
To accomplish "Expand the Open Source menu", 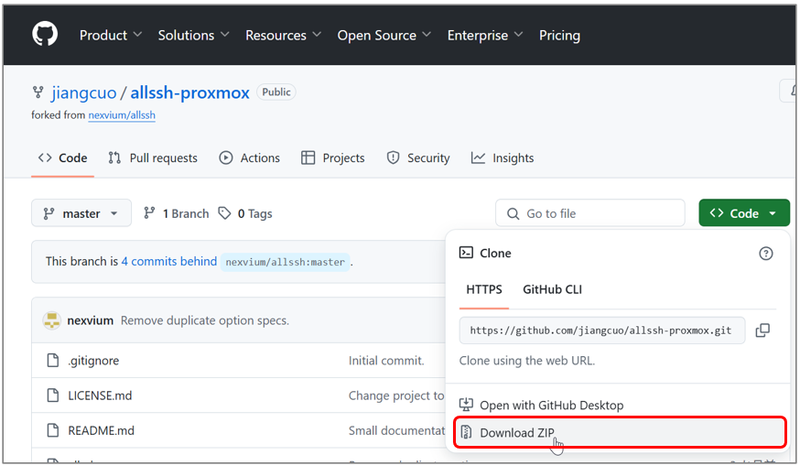I will tap(384, 35).
